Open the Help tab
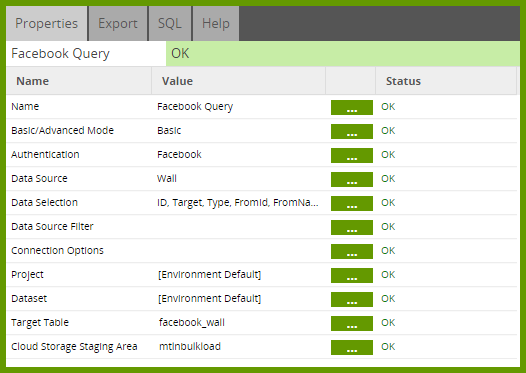This screenshot has height=373, width=526. point(216,23)
